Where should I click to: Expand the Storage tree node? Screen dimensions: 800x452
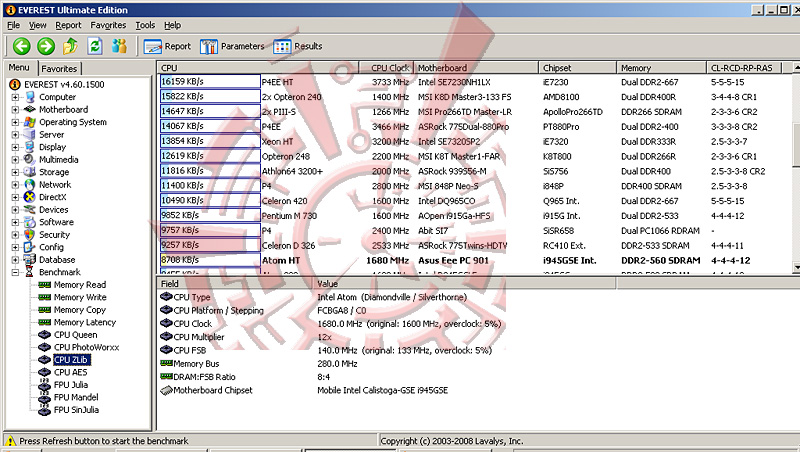15,172
